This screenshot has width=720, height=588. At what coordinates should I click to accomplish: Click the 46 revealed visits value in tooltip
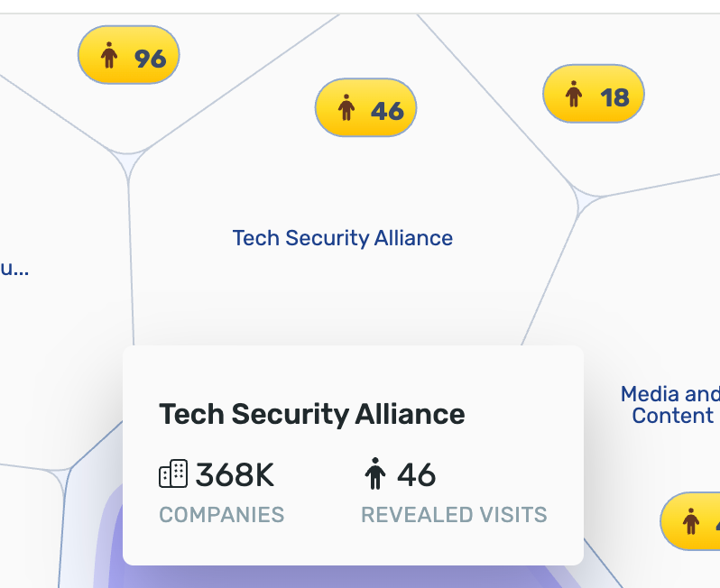pos(416,474)
